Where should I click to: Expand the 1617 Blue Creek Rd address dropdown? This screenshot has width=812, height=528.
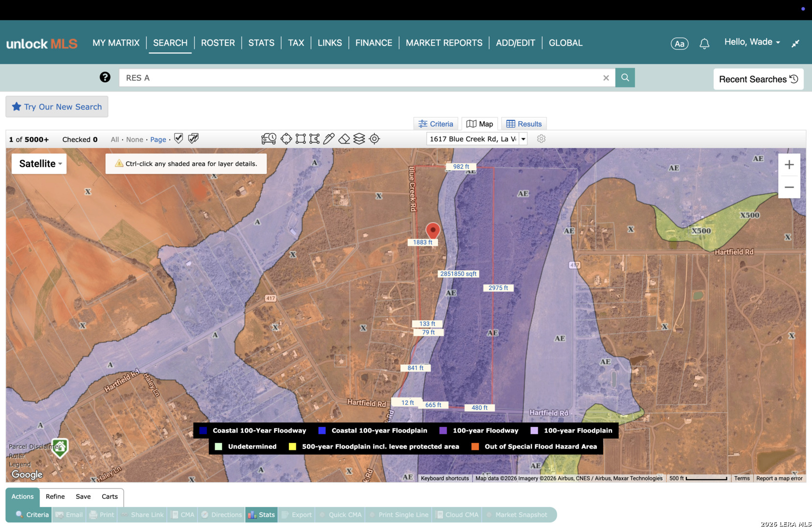tap(524, 139)
